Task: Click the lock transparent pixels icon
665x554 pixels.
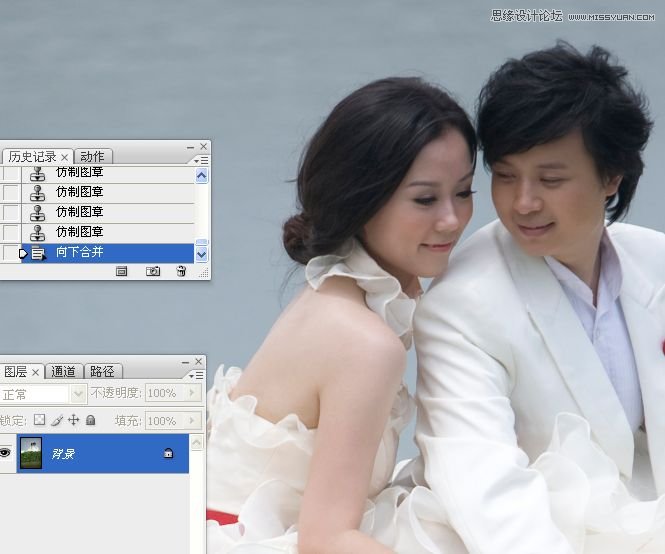Action: 40,421
